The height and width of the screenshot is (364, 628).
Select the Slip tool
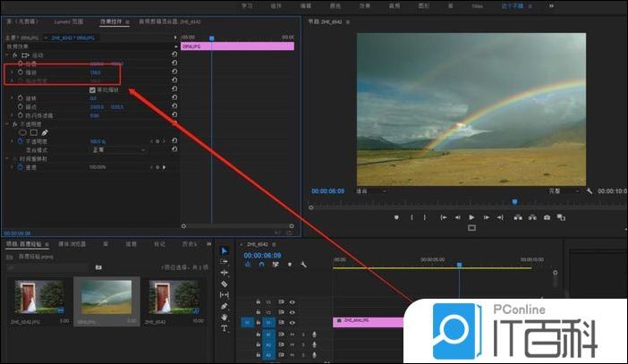point(225,295)
